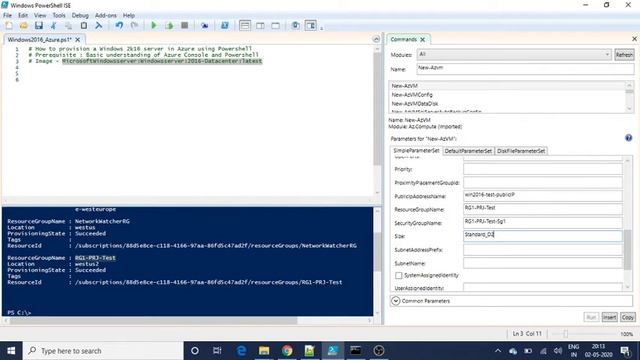Open the Edit menu
Screen dimensions: 640x360
[x=23, y=16]
